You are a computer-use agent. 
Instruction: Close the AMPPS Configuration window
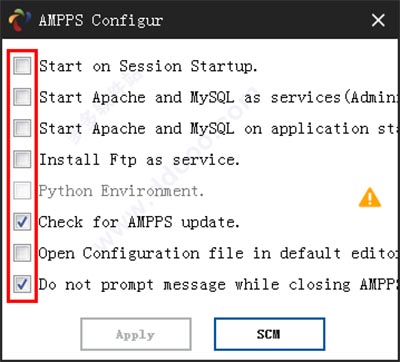coord(378,21)
